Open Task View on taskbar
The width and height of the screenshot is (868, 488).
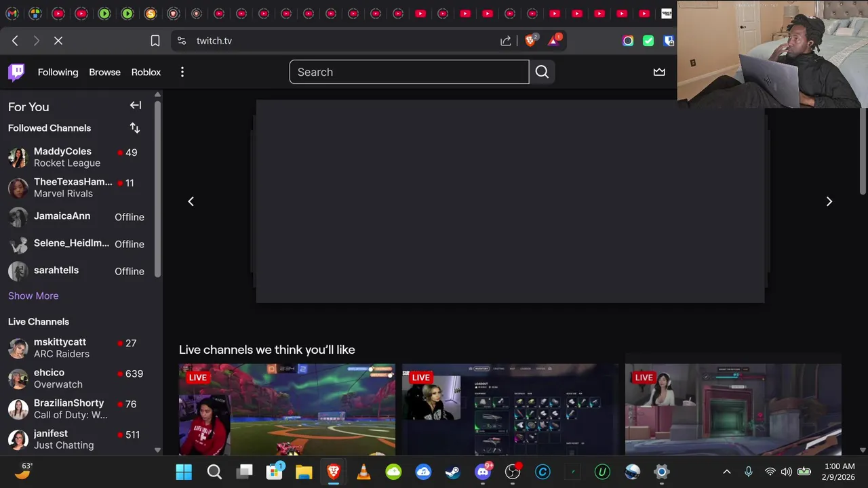(244, 472)
